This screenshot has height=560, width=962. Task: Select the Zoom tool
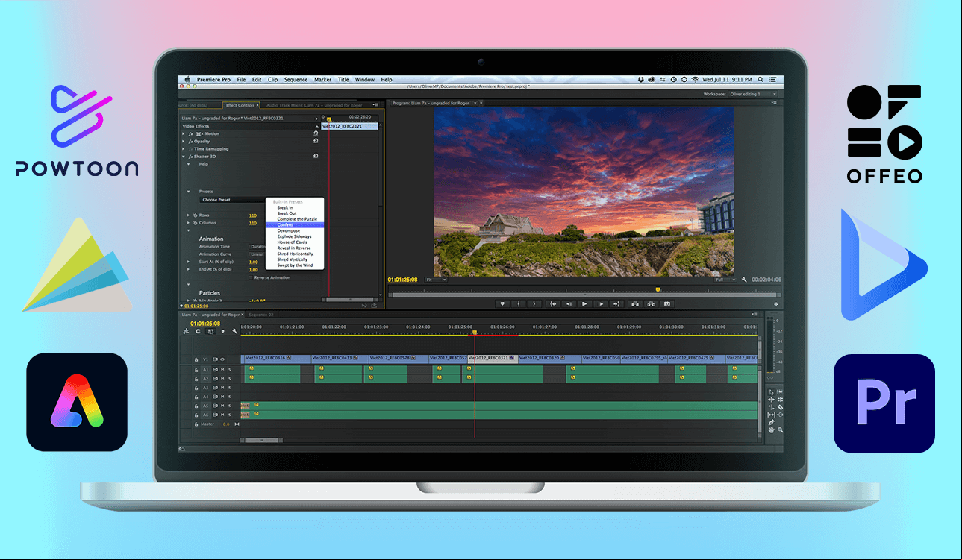[x=781, y=430]
